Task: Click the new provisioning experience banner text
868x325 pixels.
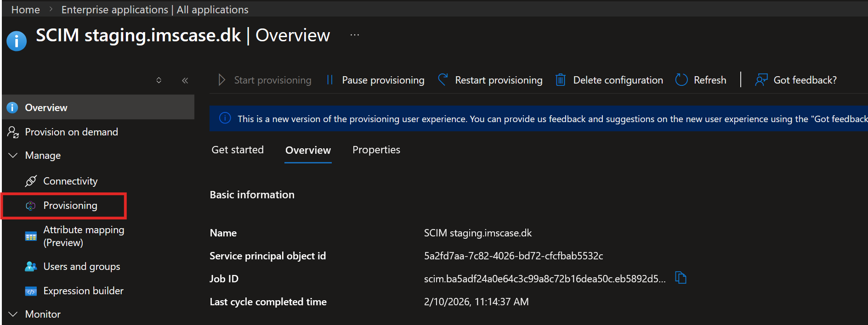Action: [x=552, y=119]
